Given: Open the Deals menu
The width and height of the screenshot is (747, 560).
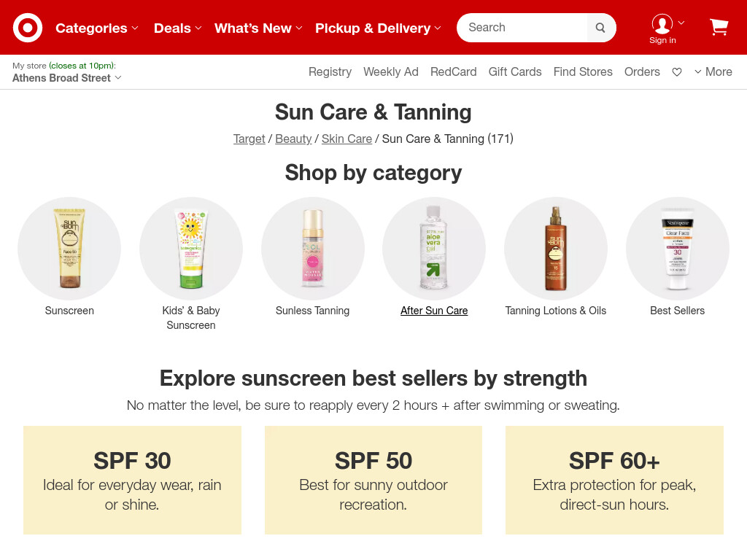Looking at the screenshot, I should pos(178,28).
